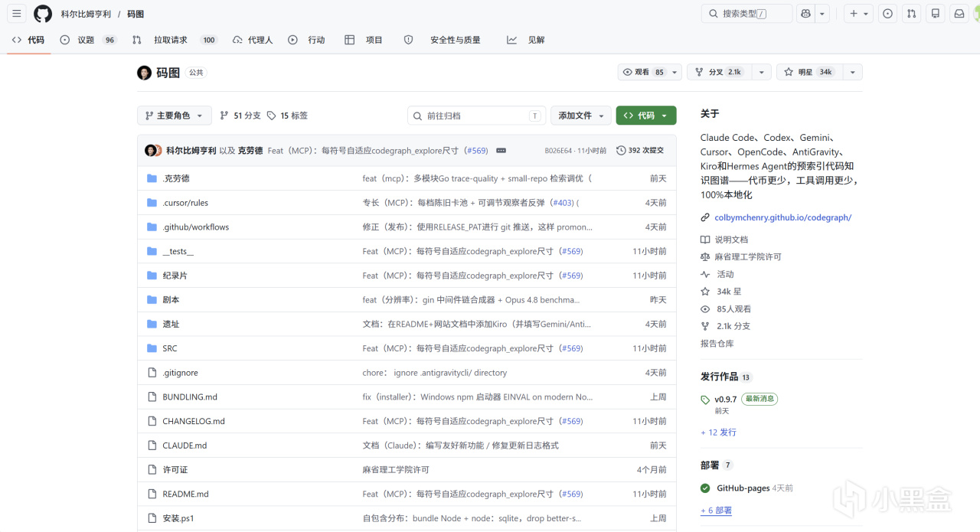Viewport: 980px width, 532px height.
Task: Toggle 观看 watch on the repository
Action: [643, 72]
